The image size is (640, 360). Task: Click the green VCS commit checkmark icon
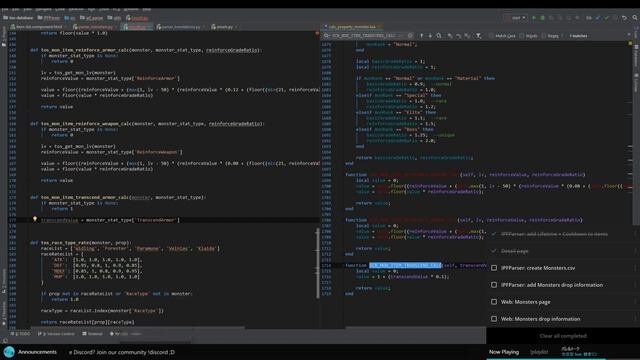(607, 18)
